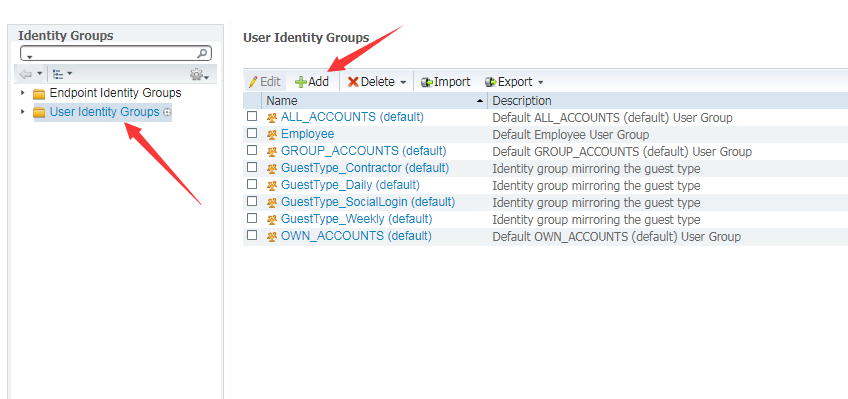Open GuestType_SocialLogin (default) link
Screen dimensions: 848x399
(368, 202)
